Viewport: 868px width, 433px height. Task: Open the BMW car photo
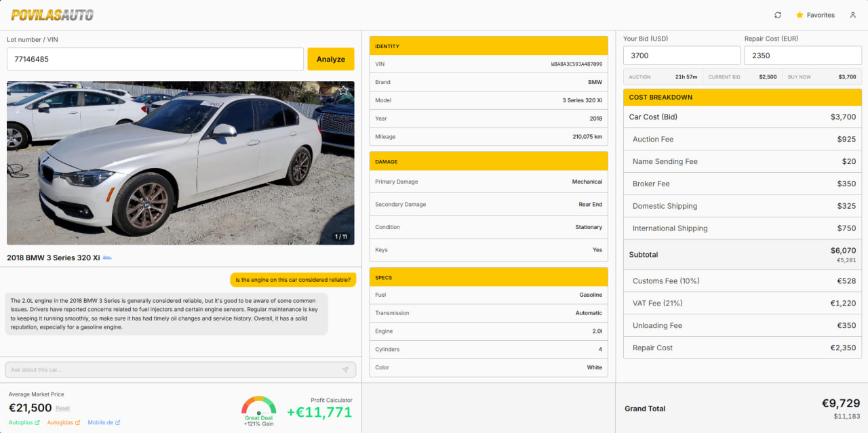(180, 163)
